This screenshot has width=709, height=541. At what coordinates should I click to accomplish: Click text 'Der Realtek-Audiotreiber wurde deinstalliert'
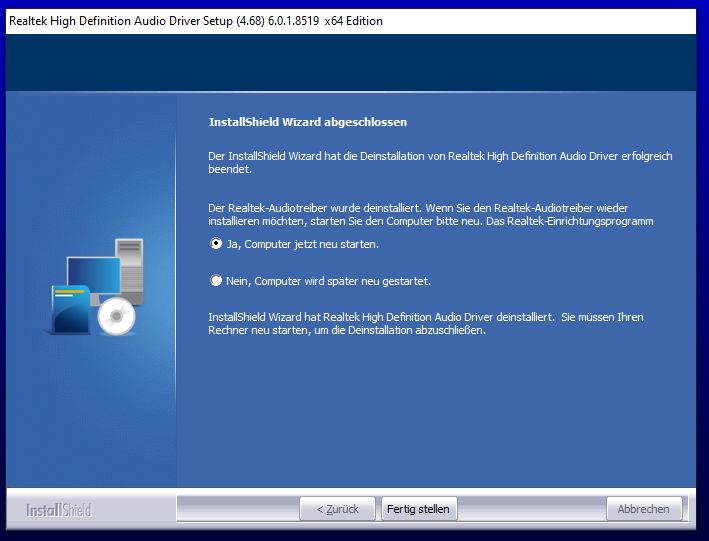pos(315,208)
